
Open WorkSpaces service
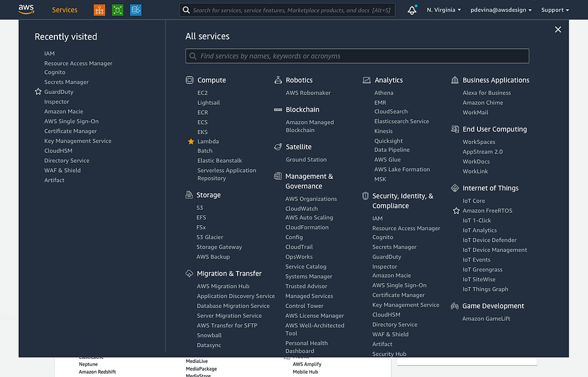[x=479, y=142]
